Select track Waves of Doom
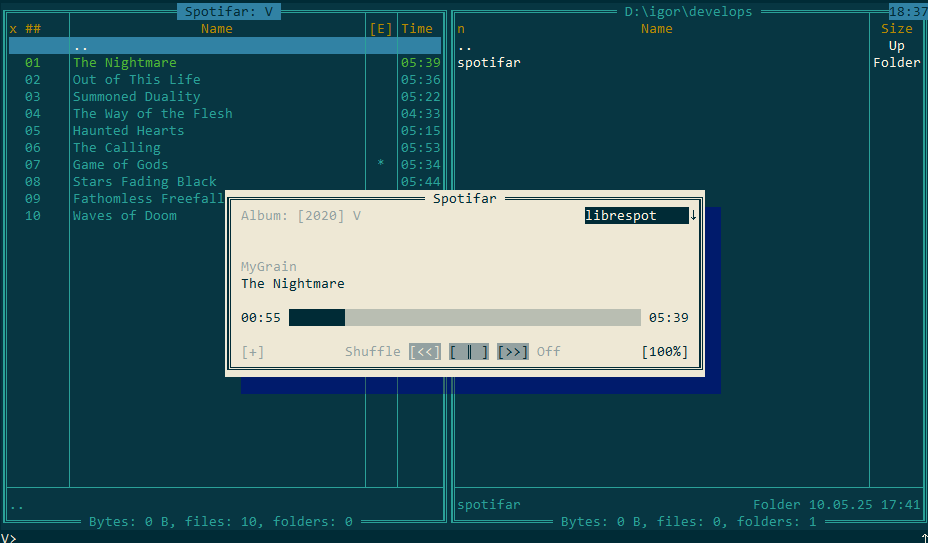Viewport: 928px width, 543px height. [x=124, y=216]
